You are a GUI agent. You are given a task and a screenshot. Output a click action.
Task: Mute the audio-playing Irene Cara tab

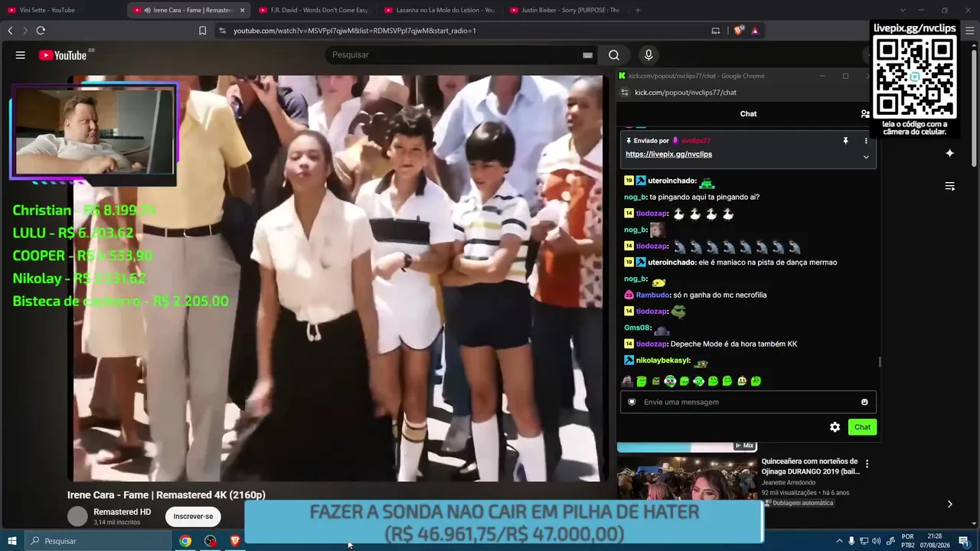coord(147,10)
